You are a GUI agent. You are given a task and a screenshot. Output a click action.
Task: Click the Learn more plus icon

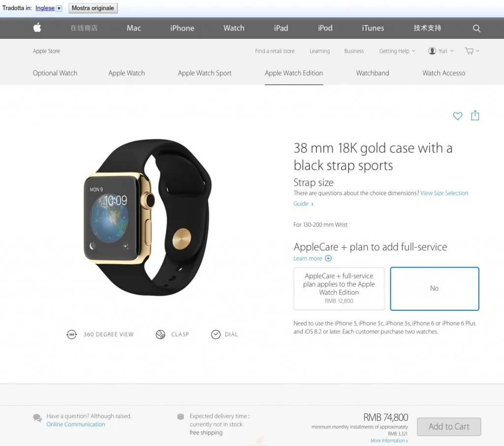(328, 258)
